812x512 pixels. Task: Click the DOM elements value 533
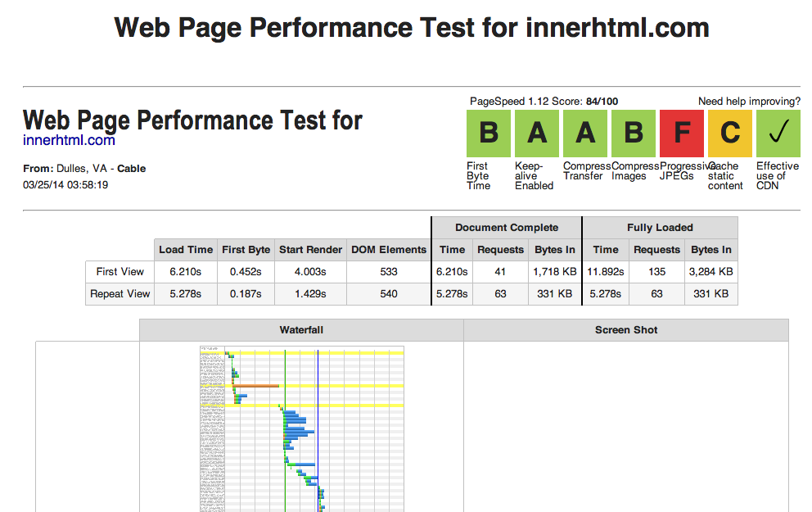pos(389,271)
